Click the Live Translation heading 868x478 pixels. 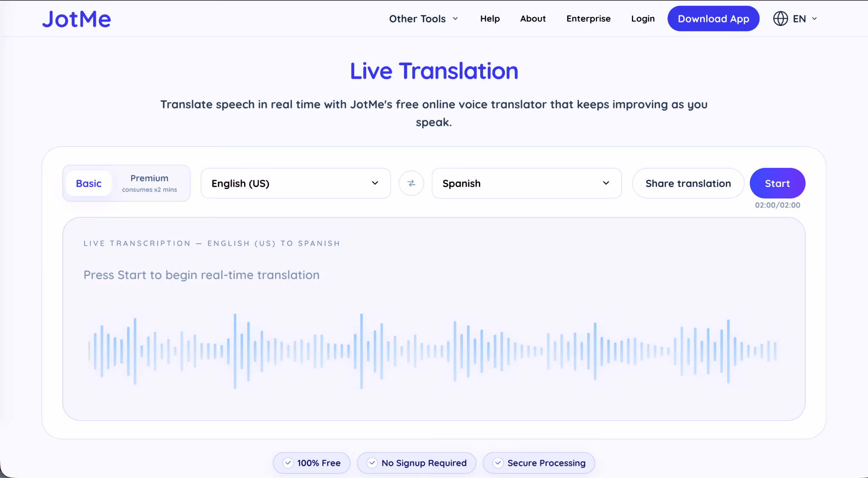434,71
